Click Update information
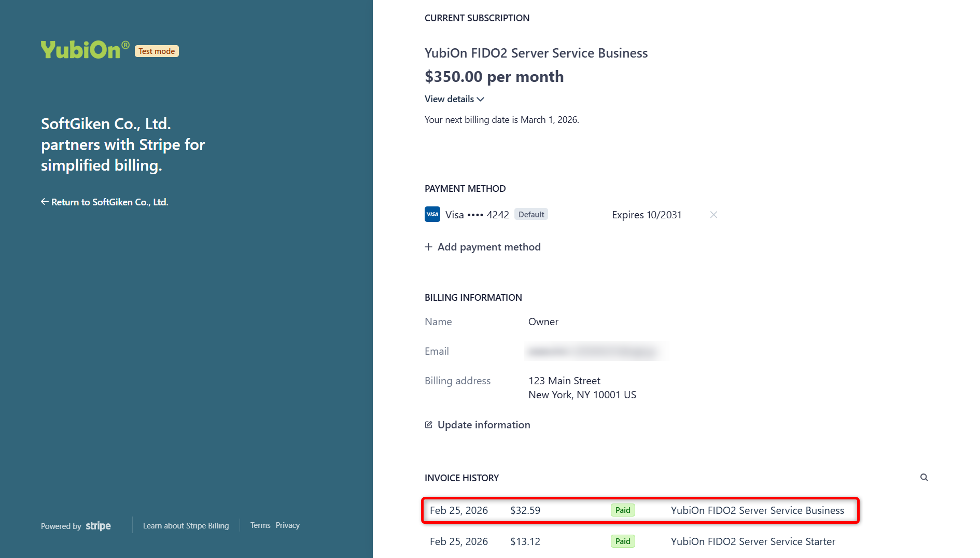Screen dimensions: 980x558 coord(483,425)
